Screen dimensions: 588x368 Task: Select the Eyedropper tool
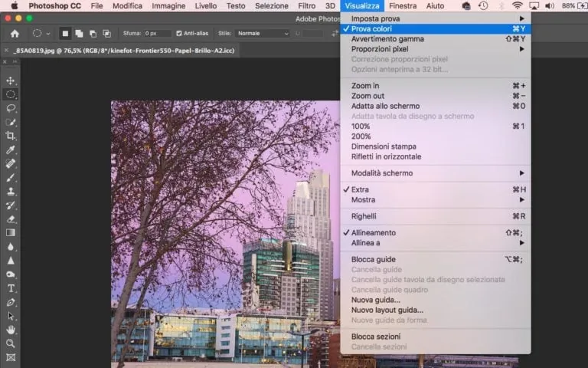click(11, 149)
